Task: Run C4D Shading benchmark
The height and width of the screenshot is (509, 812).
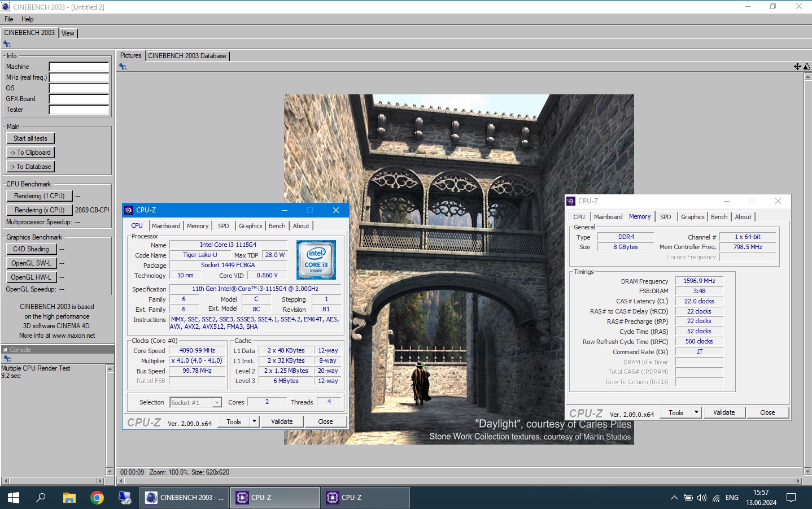Action: pos(31,249)
